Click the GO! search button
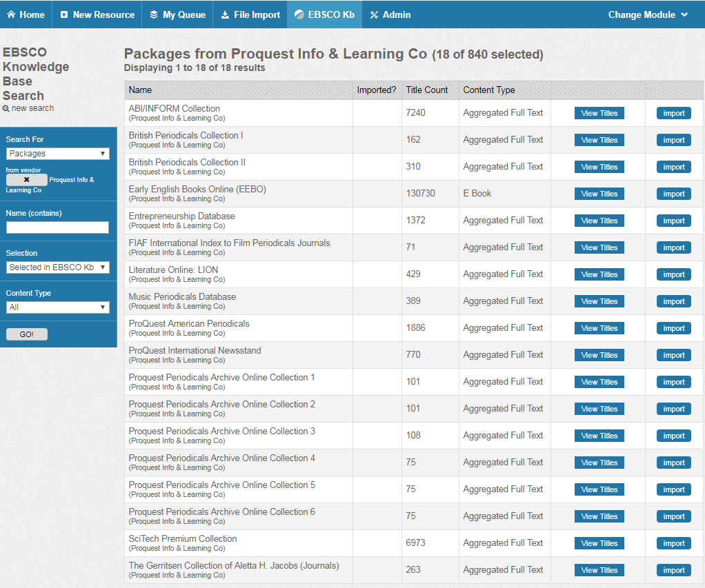This screenshot has height=588, width=705. 26,334
